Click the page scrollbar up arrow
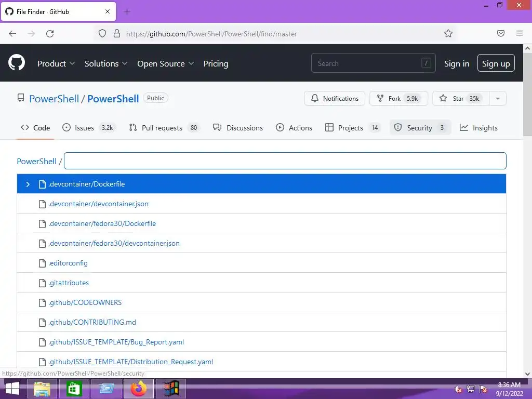 (527, 48)
